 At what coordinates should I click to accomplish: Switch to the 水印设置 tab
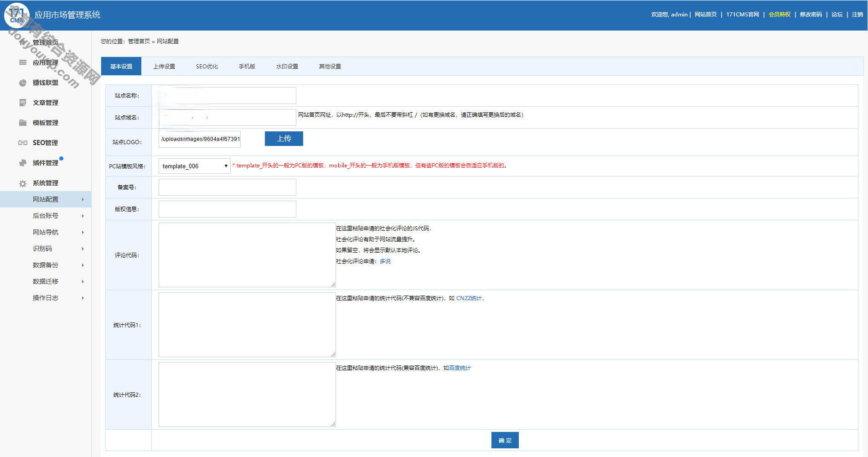point(287,66)
